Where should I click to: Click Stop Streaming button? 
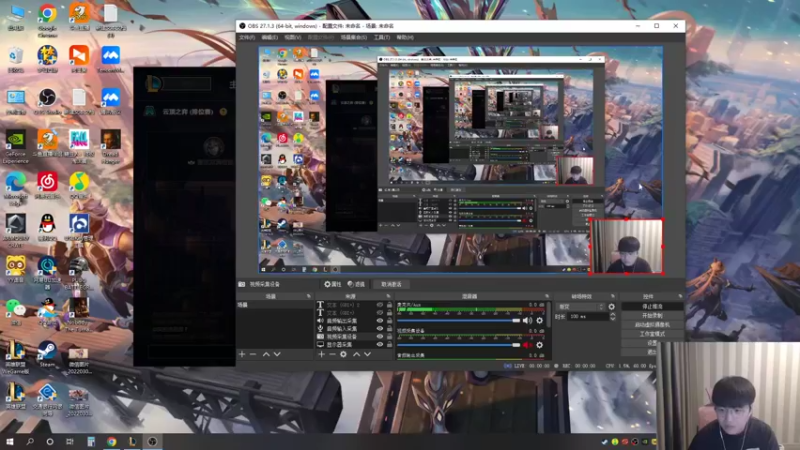652,307
